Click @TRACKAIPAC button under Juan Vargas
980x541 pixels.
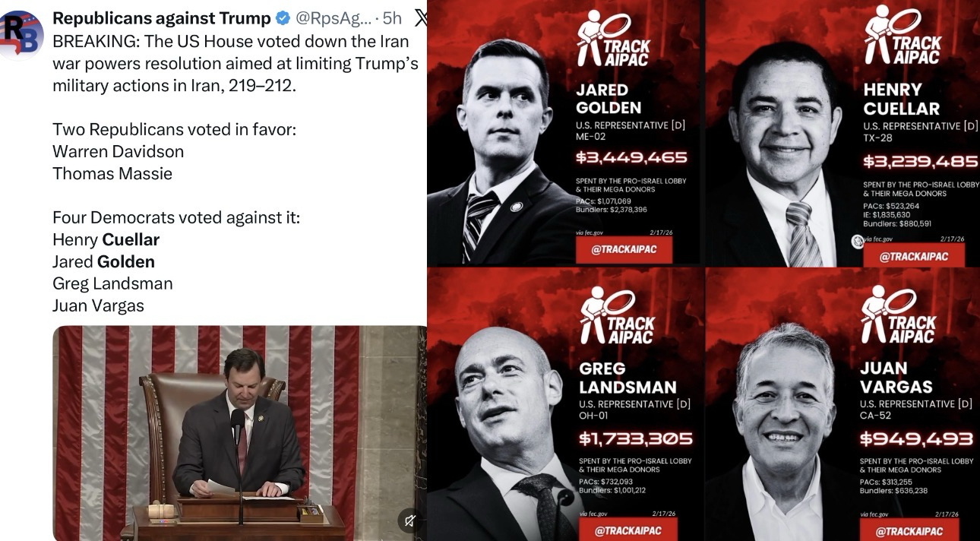pos(909,530)
